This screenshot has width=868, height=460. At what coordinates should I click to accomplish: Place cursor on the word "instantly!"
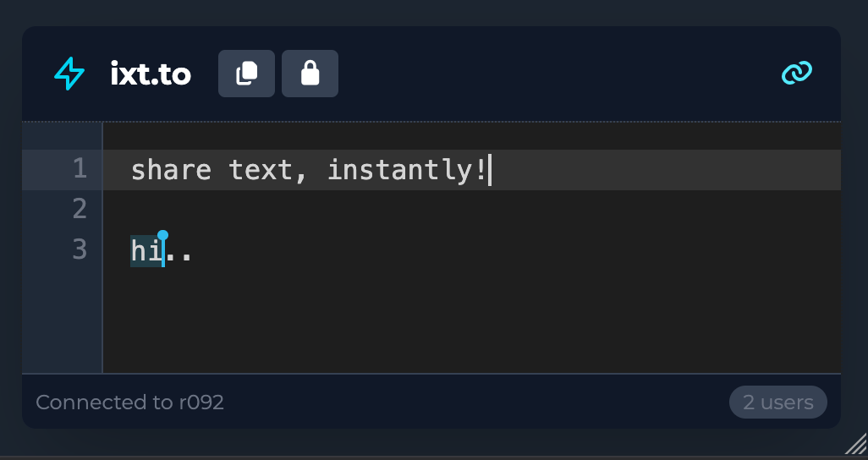click(x=406, y=170)
